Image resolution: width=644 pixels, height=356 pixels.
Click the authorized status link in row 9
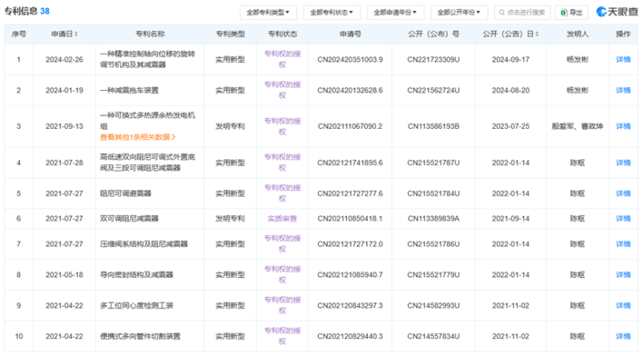[283, 305]
